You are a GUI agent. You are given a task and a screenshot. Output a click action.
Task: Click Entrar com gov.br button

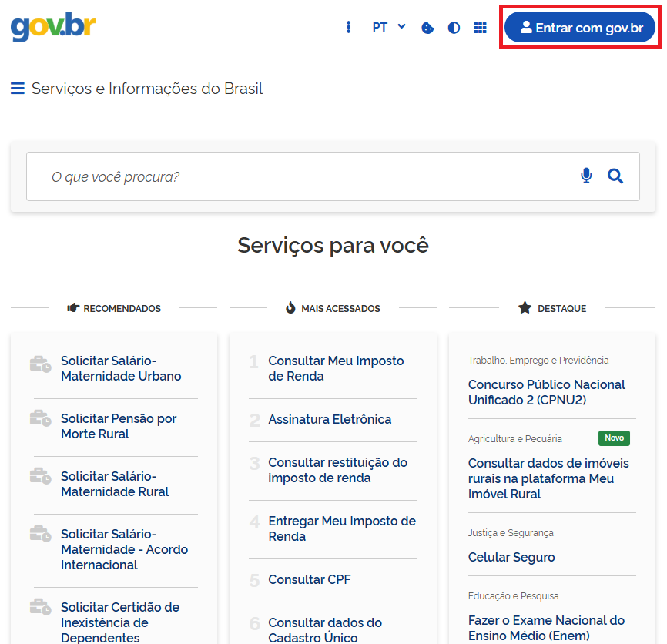579,28
